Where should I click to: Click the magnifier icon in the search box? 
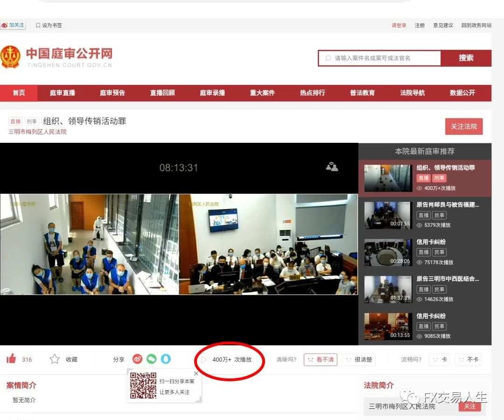[x=328, y=58]
